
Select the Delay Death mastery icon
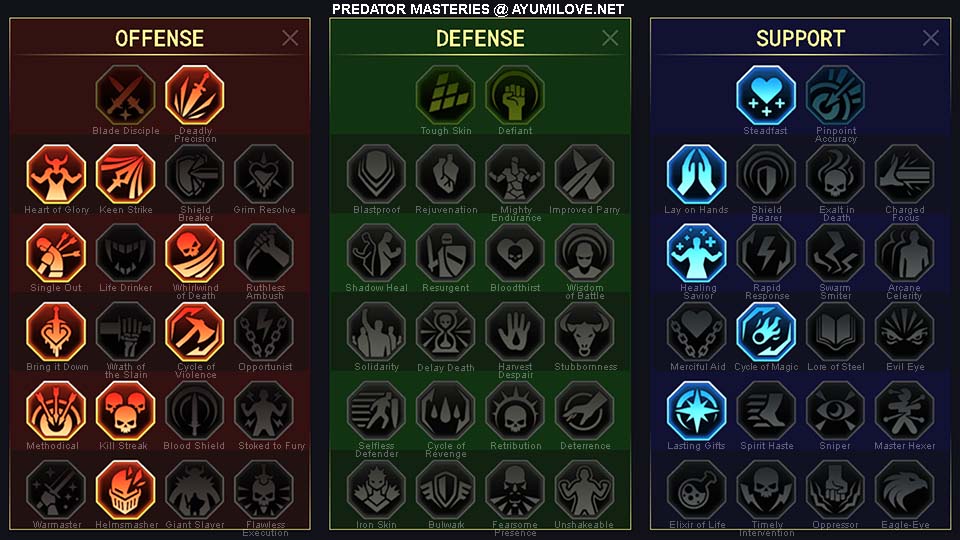click(446, 332)
